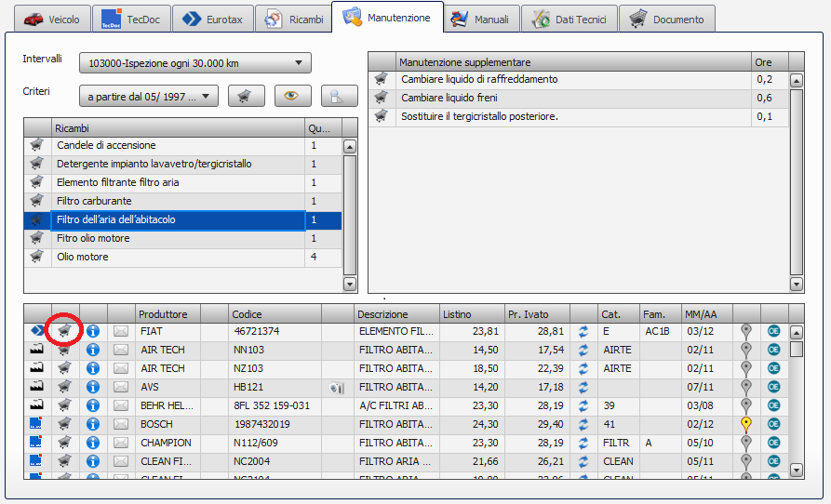
Task: Click OE badge in AIR TECH NN103 row
Action: pos(773,350)
